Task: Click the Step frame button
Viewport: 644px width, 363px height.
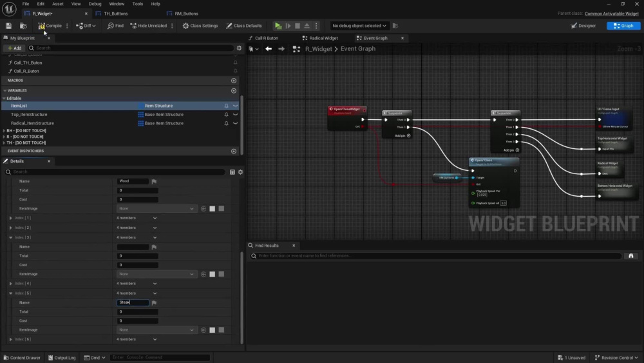Action: [x=288, y=26]
